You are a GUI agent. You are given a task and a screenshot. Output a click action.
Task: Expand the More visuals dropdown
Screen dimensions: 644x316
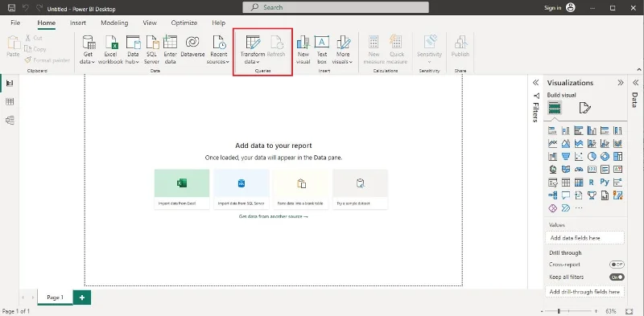(x=351, y=62)
